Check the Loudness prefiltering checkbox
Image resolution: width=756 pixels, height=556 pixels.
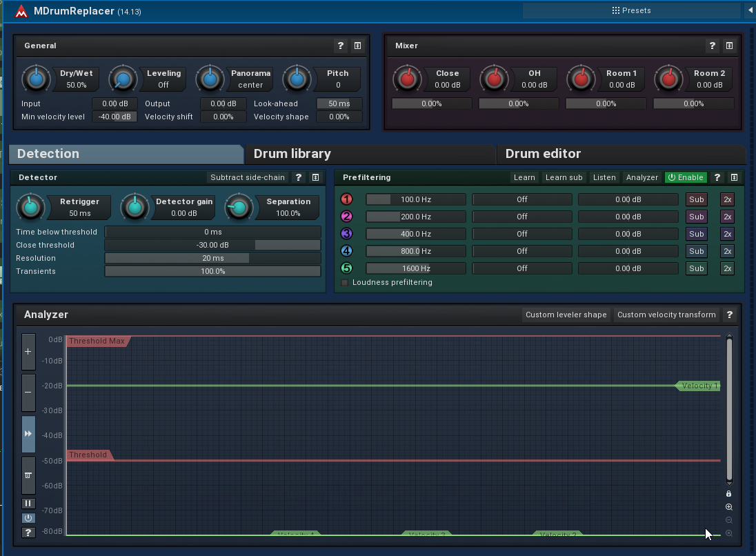pyautogui.click(x=345, y=283)
